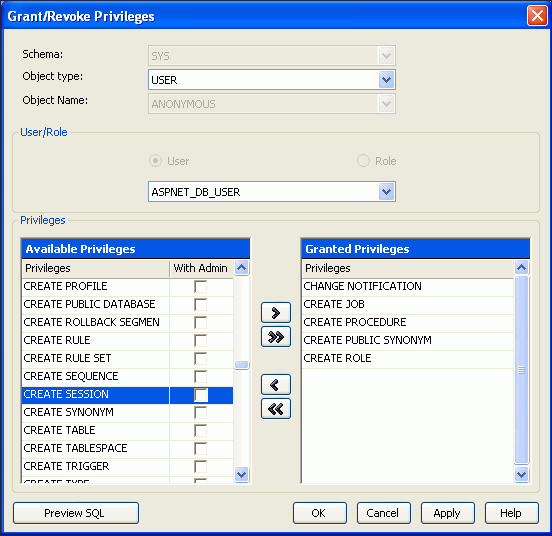The image size is (552, 536).
Task: Select CREATE PROCEDURE in granted privileges
Action: click(x=408, y=322)
